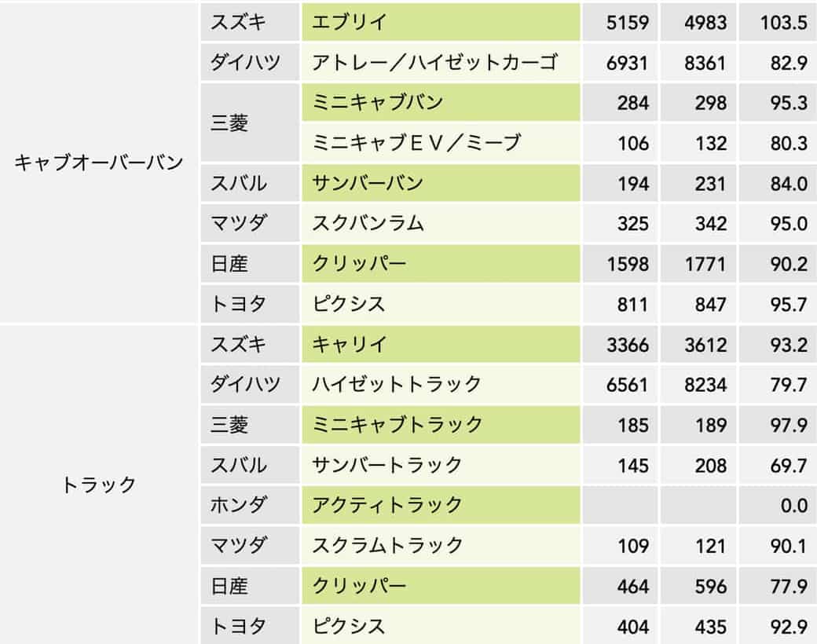Screen dimensions: 817x644
Task: Click the 8234 value for ハイゼットトラック
Action: tap(705, 384)
